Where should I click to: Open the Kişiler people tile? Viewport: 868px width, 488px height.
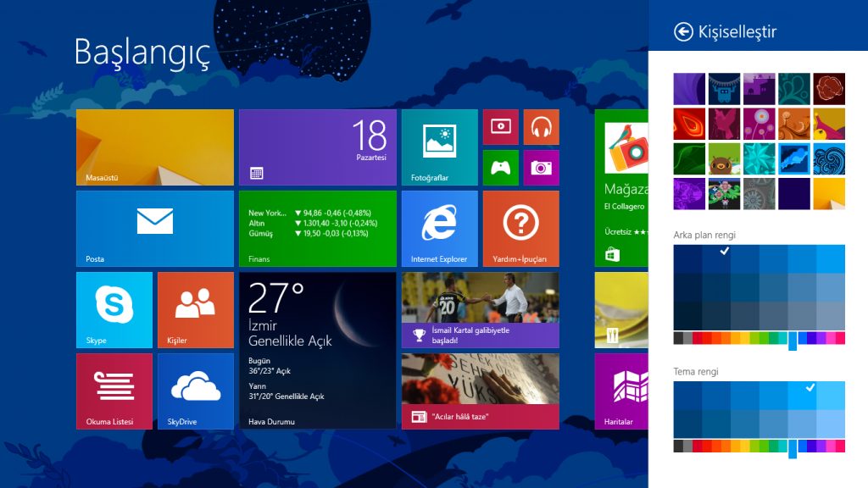click(196, 310)
